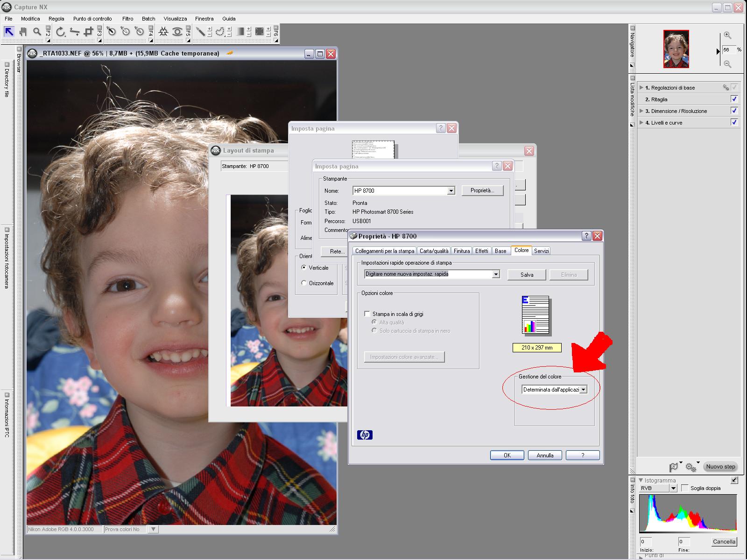Toggle the Livelli e curve step checkbox

[734, 122]
